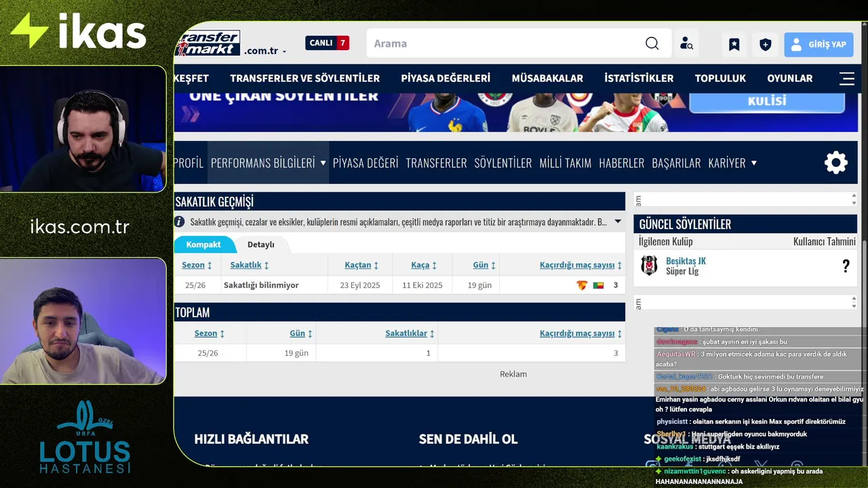
Task: Click the info icon beside Sakatlık geçmişi description
Action: coord(180,222)
